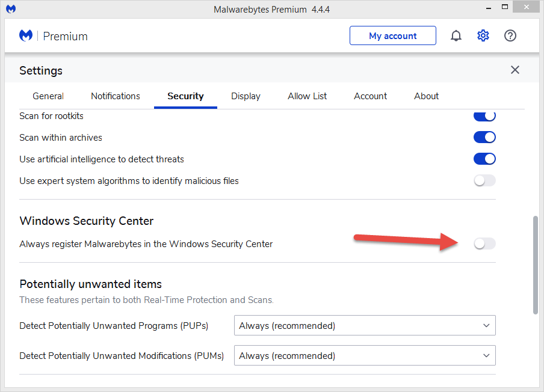Click the My account button
The width and height of the screenshot is (544, 392).
coord(392,36)
